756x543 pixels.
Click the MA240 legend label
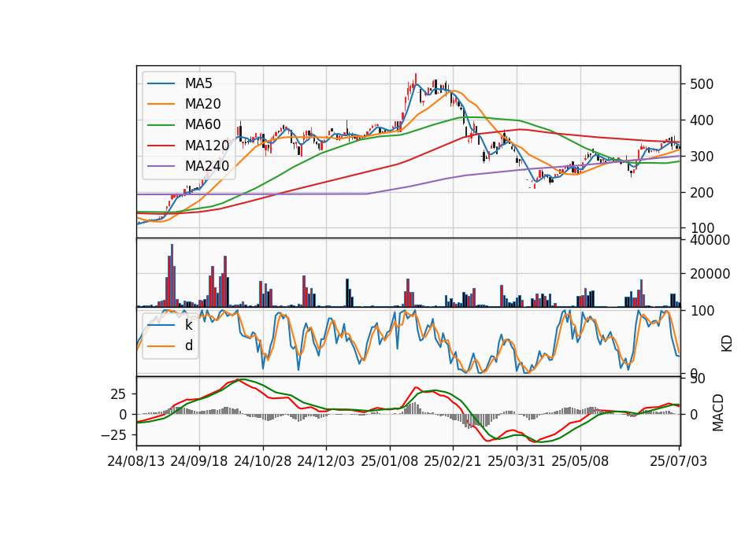pos(207,166)
